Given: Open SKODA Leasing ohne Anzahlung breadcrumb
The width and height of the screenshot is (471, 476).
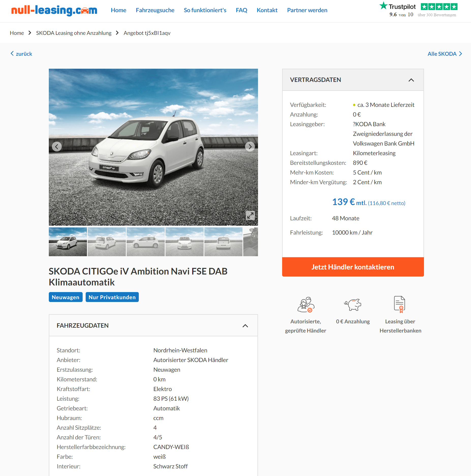Looking at the screenshot, I should tap(74, 33).
